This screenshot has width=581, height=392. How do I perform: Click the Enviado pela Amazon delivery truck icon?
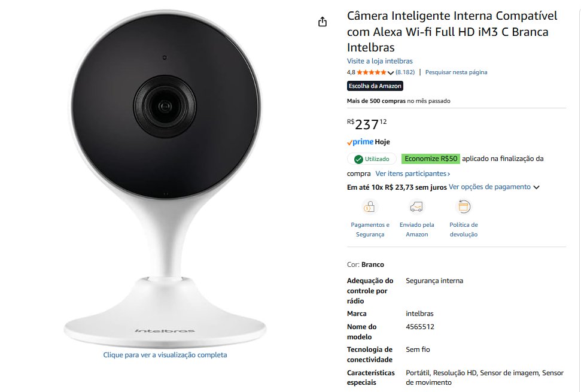coord(416,206)
